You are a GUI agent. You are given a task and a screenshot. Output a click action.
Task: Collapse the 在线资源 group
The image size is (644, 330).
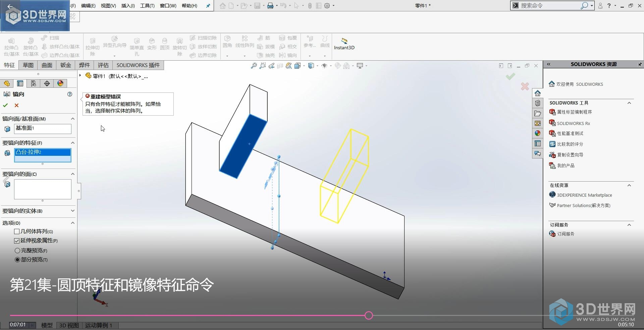(629, 185)
